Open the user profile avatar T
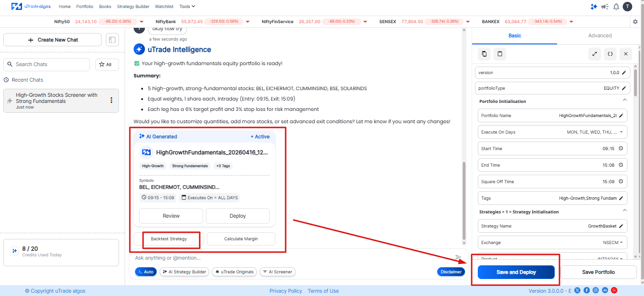Screen dimensions: 644x296 tap(627, 7)
